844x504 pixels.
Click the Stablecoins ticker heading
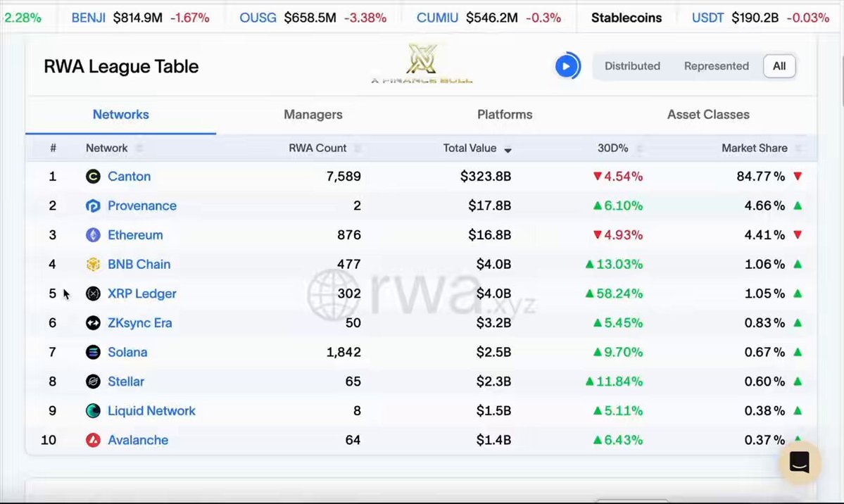626,18
